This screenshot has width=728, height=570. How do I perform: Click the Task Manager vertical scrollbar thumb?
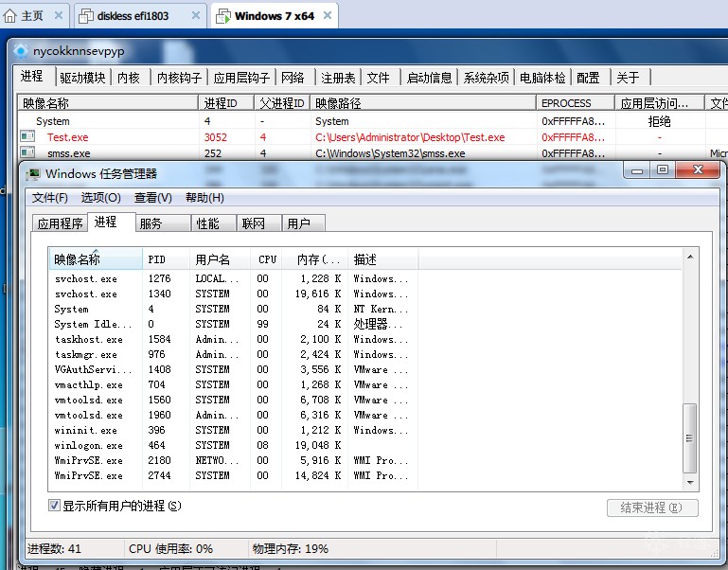click(x=690, y=438)
